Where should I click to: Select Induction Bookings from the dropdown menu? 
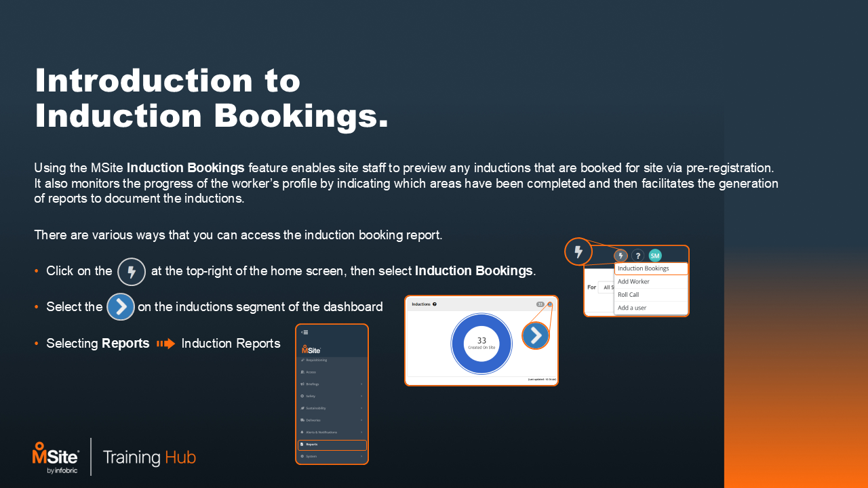tap(650, 268)
